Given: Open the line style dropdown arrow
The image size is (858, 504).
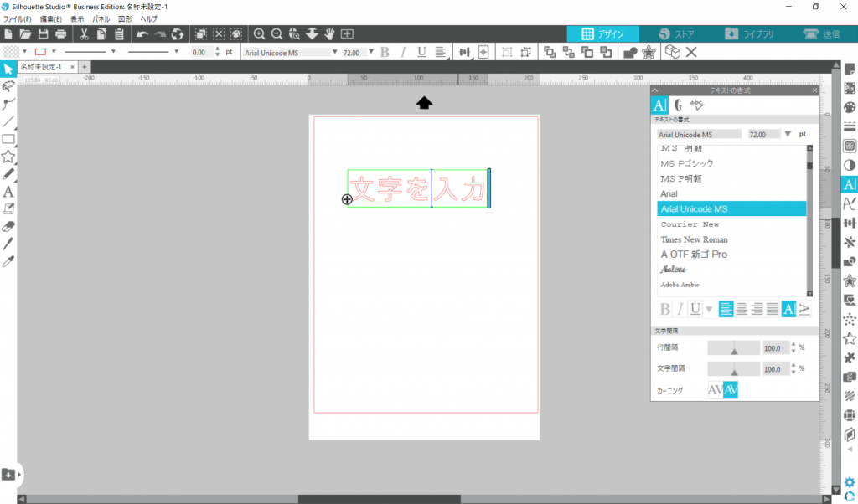Looking at the screenshot, I should tap(113, 51).
